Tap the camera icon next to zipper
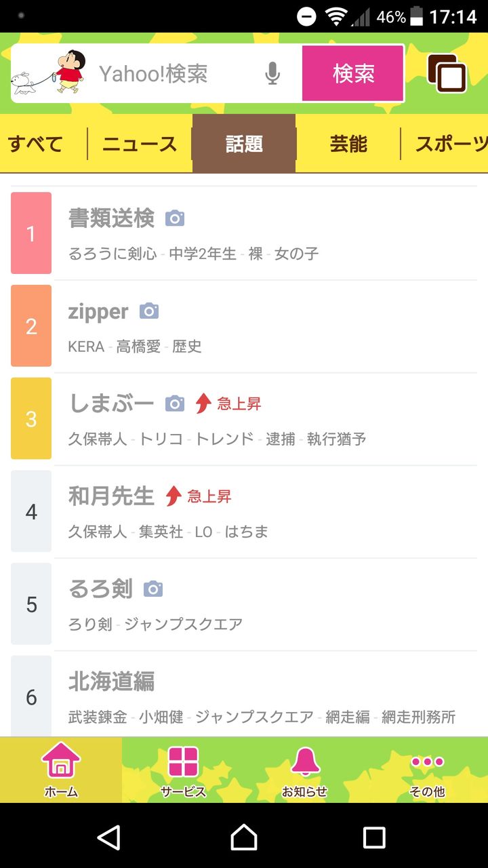Screen dimensions: 488x868 click(149, 311)
